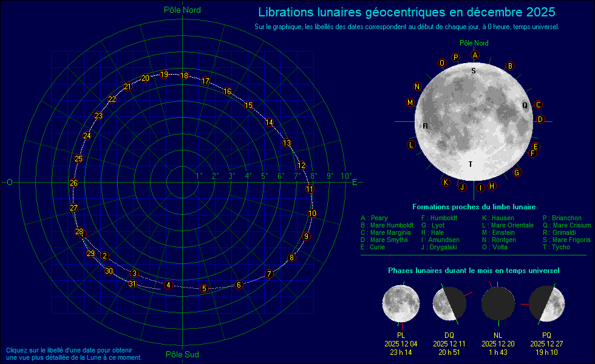Screen dimensions: 595x364
Task: Select the circled N marker near the Moon
Action: pyautogui.click(x=417, y=87)
